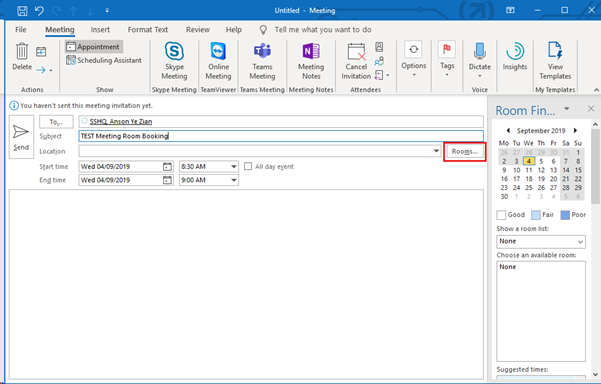Viewport: 601px width, 384px height.
Task: Save the meeting using the floppy disk icon
Action: pyautogui.click(x=22, y=10)
